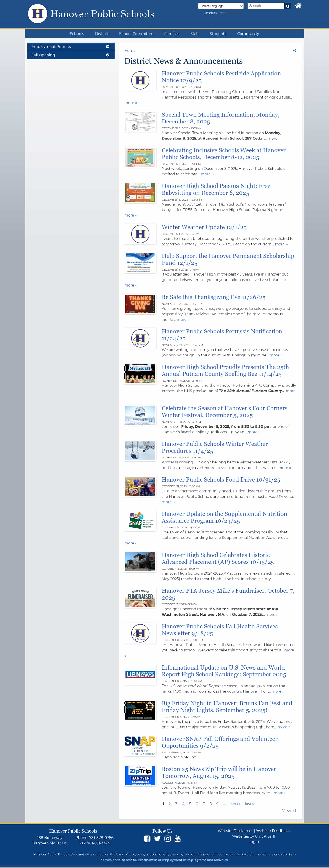
Task: Click Inclusive Schools Week thumbnail
Action: (140, 157)
